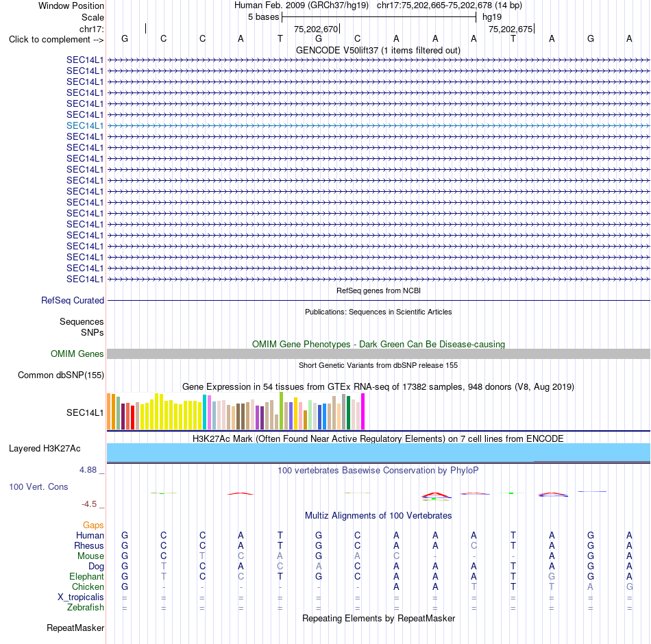Click the RefSeq Curated intron line
The height and width of the screenshot is (644, 651).
[378, 300]
